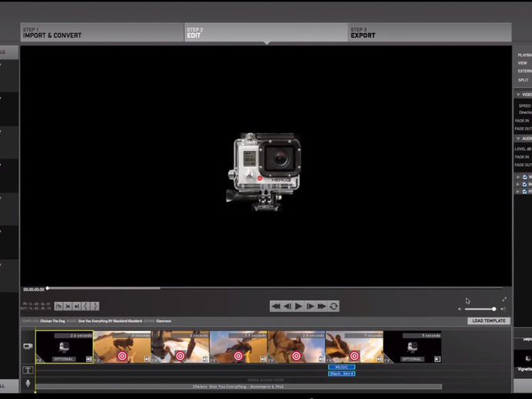The width and height of the screenshot is (532, 399).
Task: Start playback with the Play button
Action: [298, 307]
